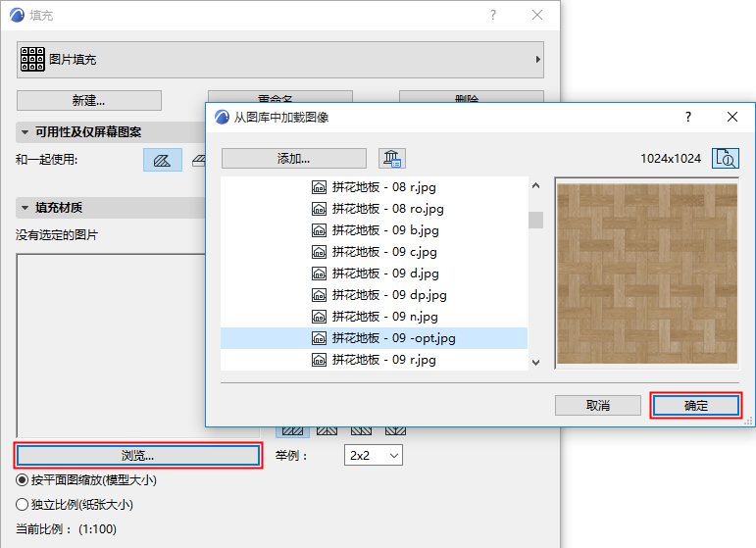Click the image fill pattern icon

[x=32, y=59]
